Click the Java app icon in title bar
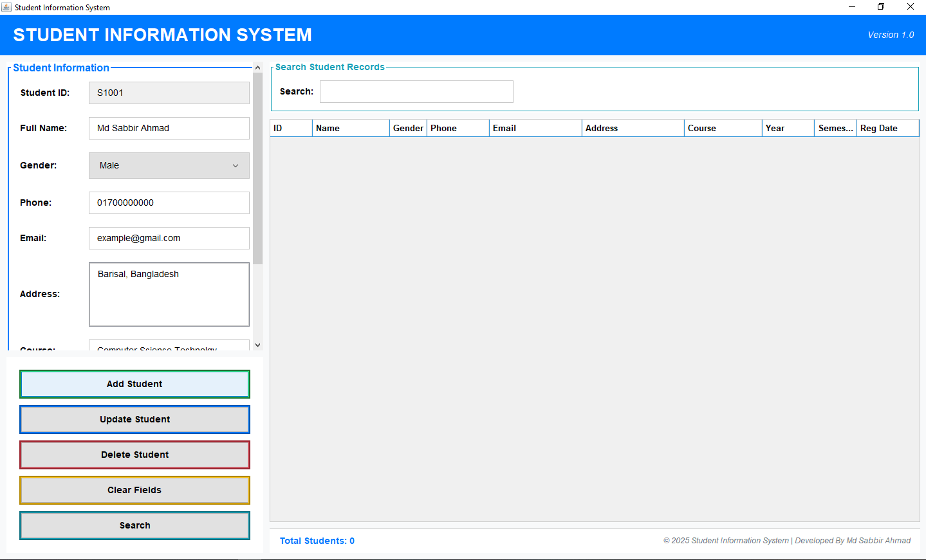This screenshot has height=560, width=926. 6,7
